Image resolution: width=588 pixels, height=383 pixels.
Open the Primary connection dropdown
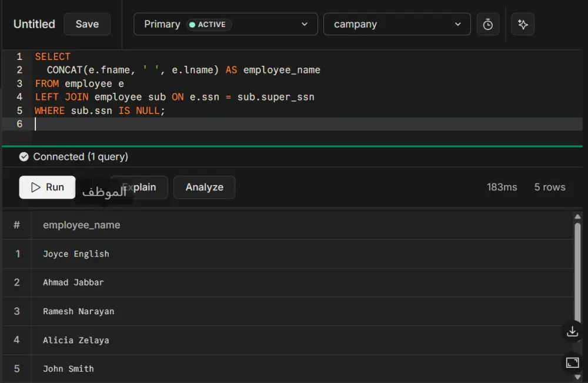(225, 24)
